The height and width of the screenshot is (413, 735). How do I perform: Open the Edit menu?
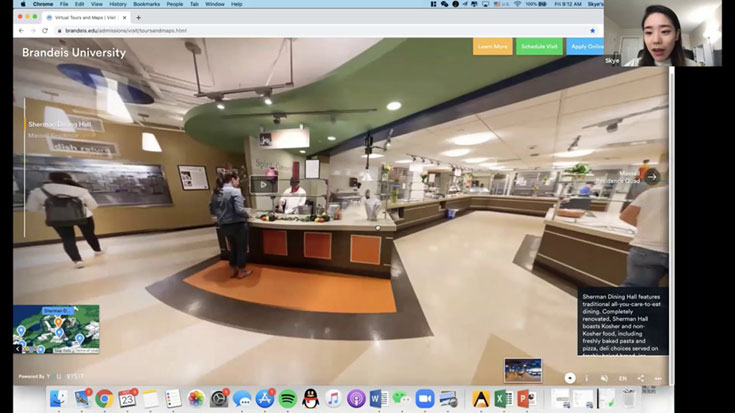tap(80, 4)
